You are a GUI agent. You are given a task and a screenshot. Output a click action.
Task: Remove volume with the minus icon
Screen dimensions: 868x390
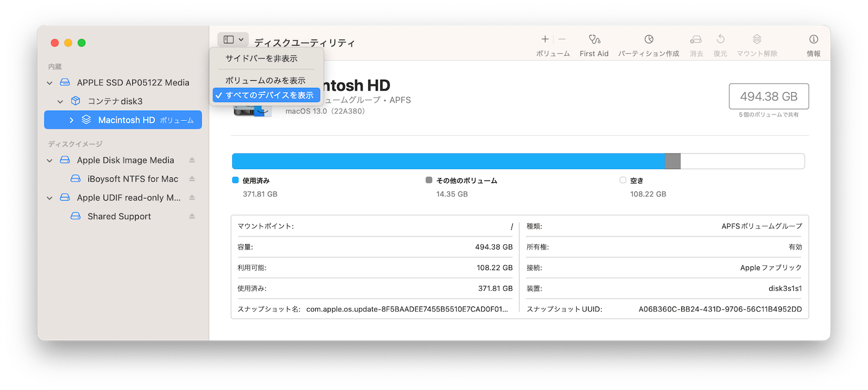pos(562,39)
